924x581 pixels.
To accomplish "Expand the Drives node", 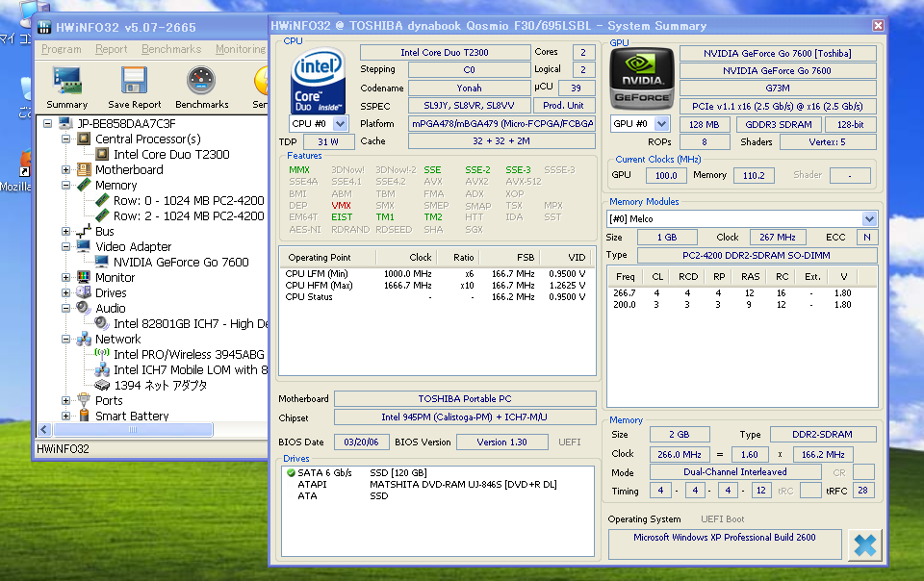I will click(x=66, y=292).
